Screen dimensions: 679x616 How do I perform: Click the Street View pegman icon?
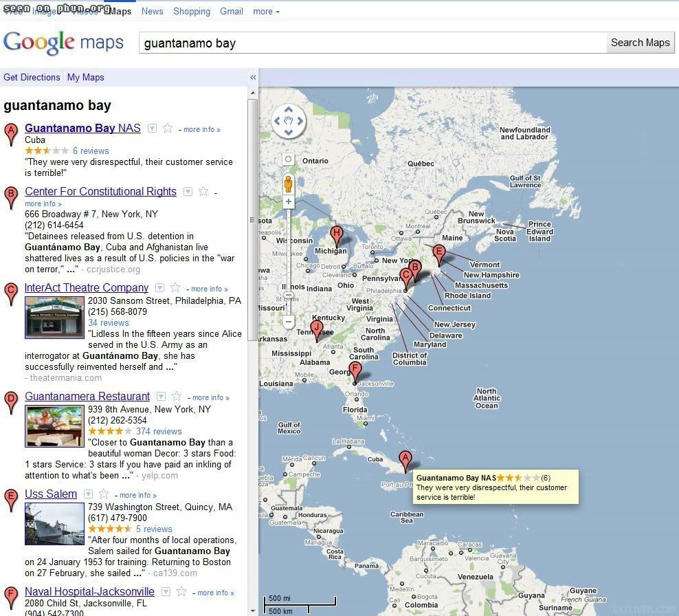click(289, 184)
